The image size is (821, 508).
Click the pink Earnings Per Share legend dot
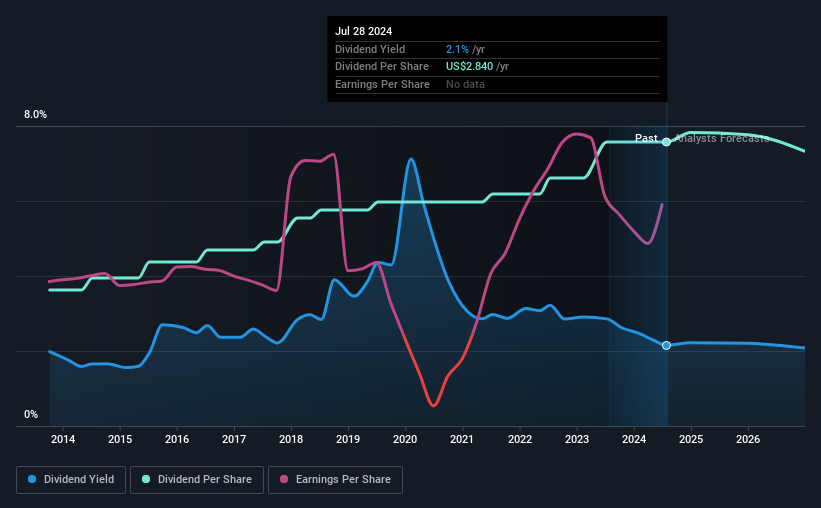[284, 479]
